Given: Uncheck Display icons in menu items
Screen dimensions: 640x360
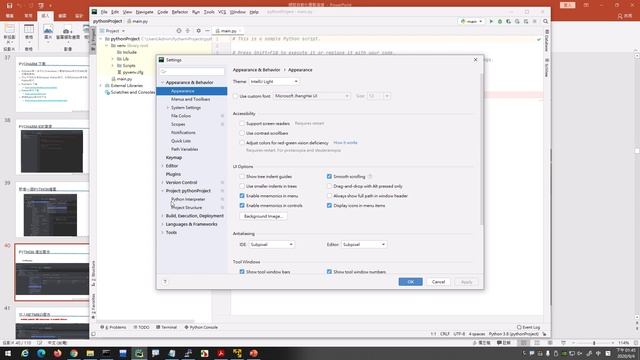Looking at the screenshot, I should pyautogui.click(x=329, y=206).
